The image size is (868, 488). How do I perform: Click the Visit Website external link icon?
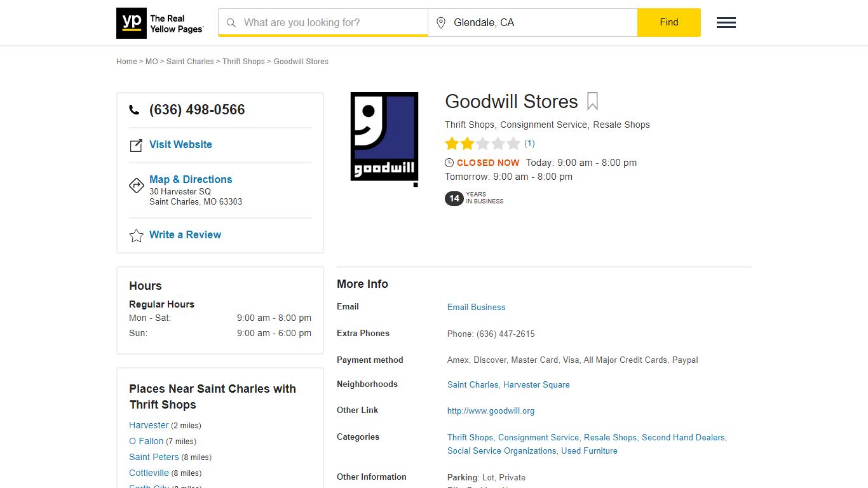pos(136,146)
